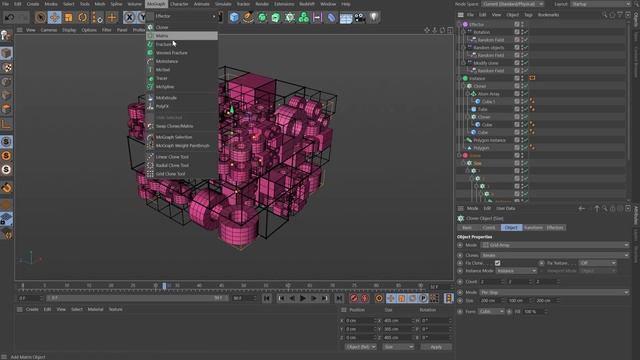Collapse the Atom Array object
The width and height of the screenshot is (640, 360).
pyautogui.click(x=468, y=94)
